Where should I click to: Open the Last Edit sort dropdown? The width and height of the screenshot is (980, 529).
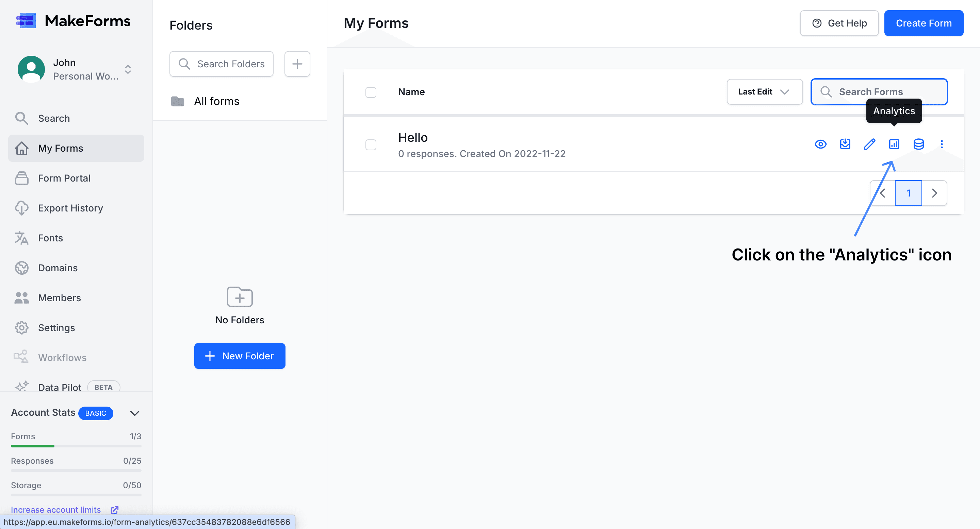765,91
